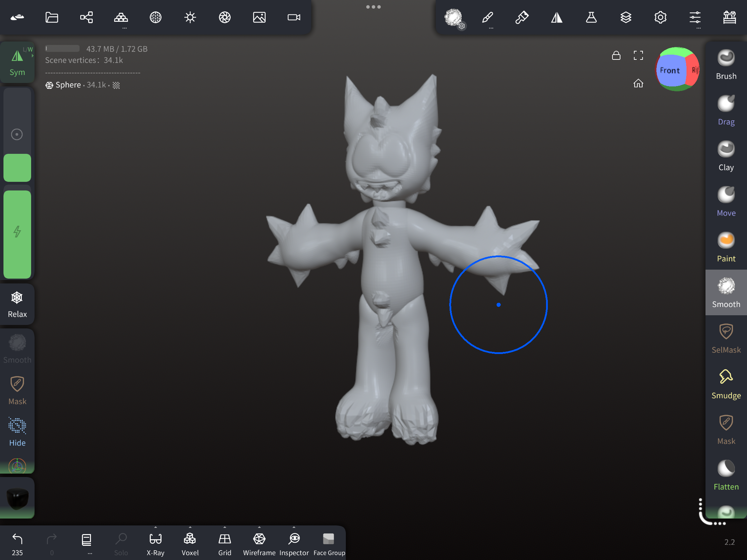Open the Interface sliders menu
Viewport: 747px width, 560px height.
tap(695, 17)
